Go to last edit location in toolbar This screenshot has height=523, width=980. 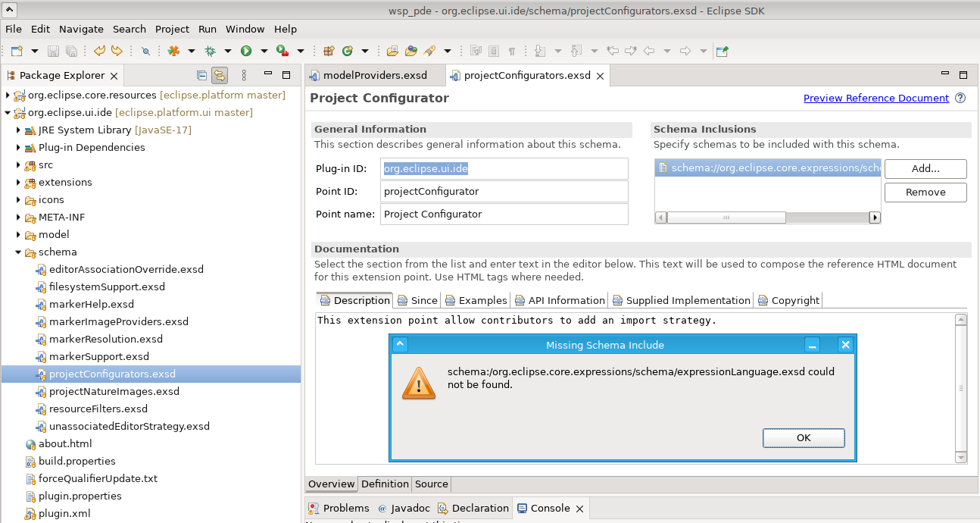611,51
